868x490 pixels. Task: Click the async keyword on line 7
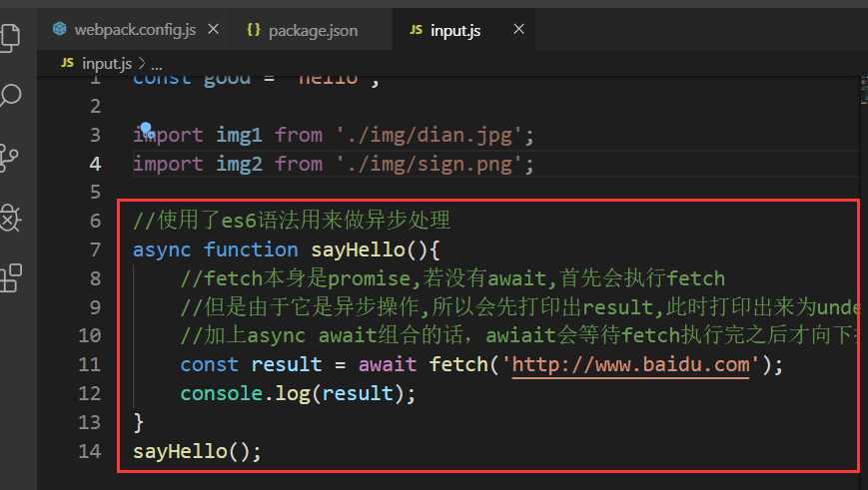click(x=162, y=249)
